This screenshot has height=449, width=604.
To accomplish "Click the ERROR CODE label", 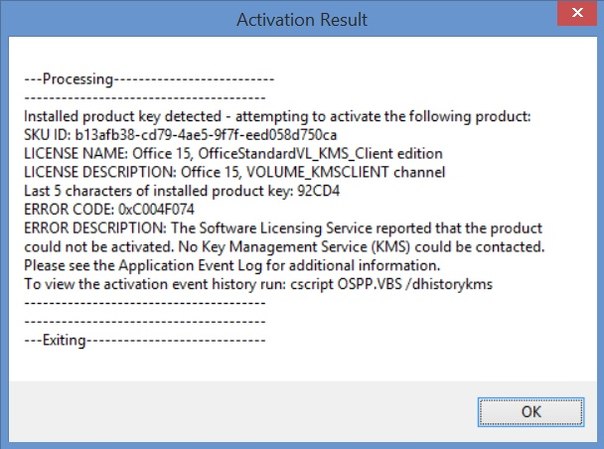I will coord(69,209).
